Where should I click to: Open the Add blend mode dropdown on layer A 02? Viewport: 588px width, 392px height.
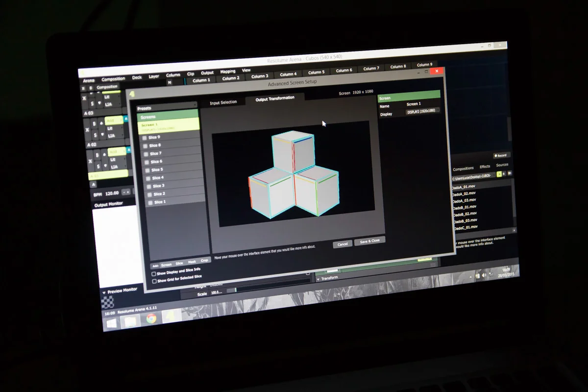point(114,120)
